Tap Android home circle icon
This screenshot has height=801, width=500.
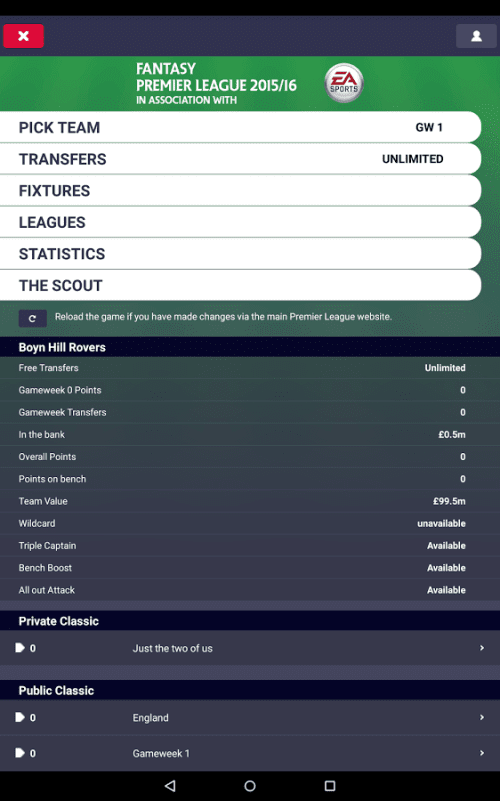[250, 785]
